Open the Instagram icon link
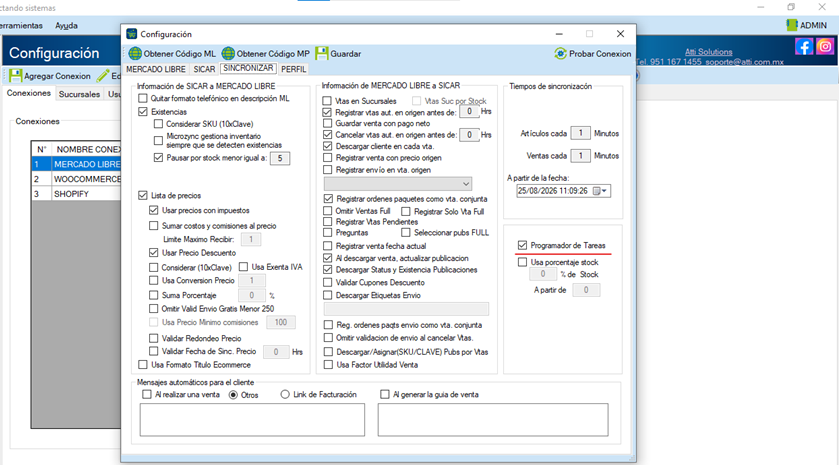Viewport: 839px width, 465px height. pyautogui.click(x=825, y=47)
